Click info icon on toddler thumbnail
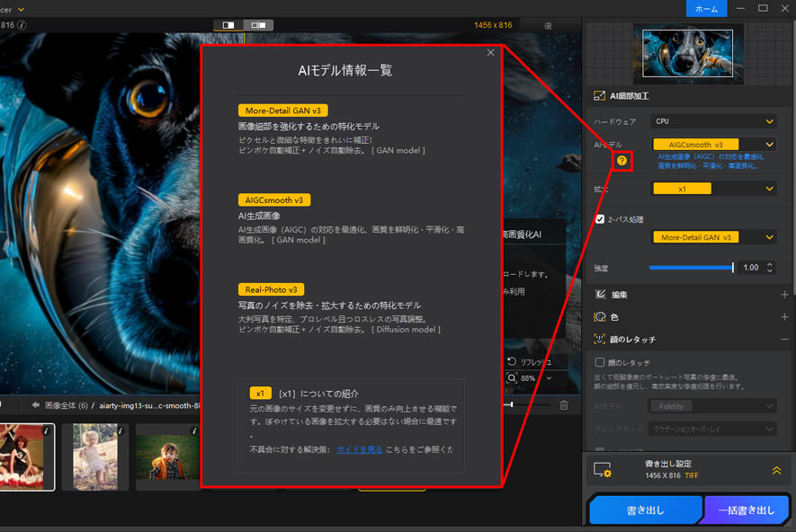 point(121,430)
